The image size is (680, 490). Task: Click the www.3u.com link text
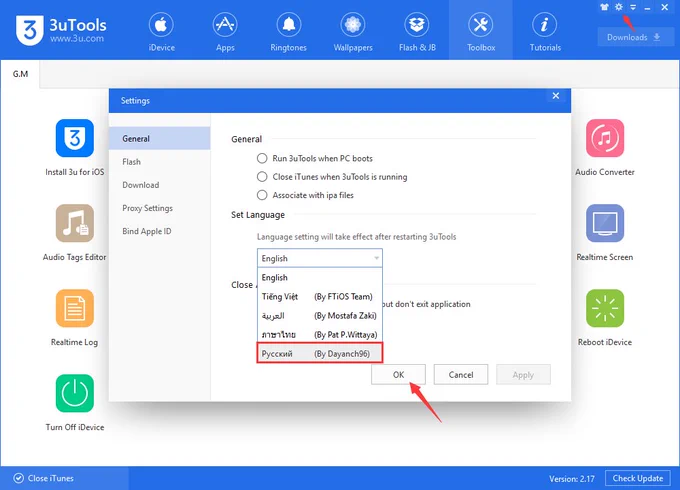pyautogui.click(x=77, y=39)
